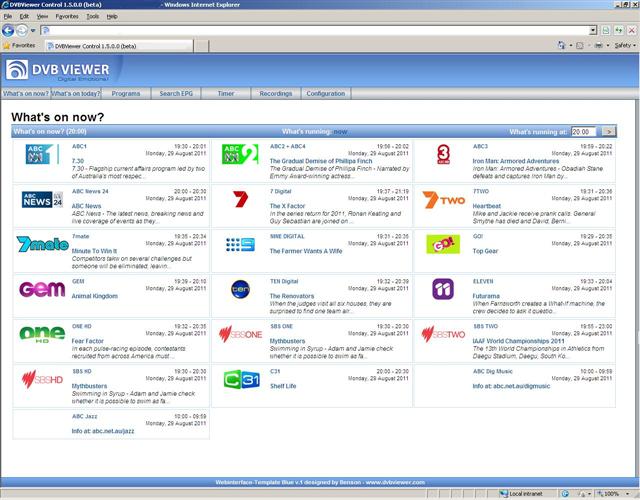640x500 pixels.
Task: Open the View menu
Action: (x=42, y=16)
